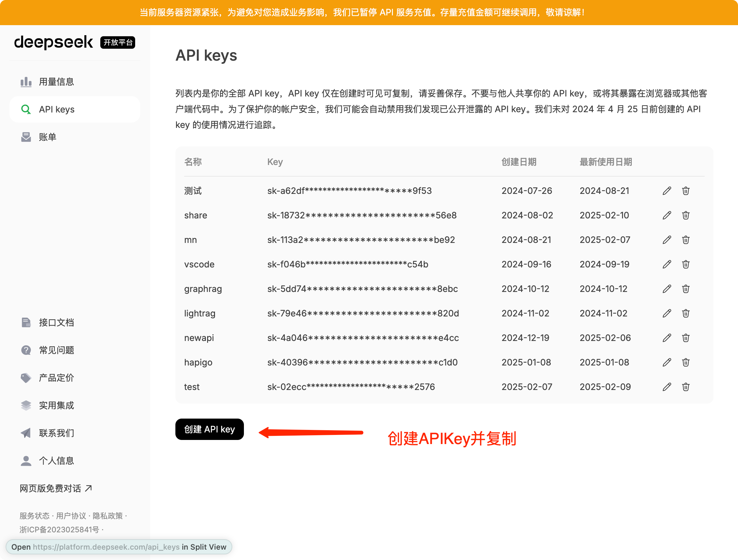Click the lightrag key value ending 820d
The image size is (738, 560).
coord(363,314)
